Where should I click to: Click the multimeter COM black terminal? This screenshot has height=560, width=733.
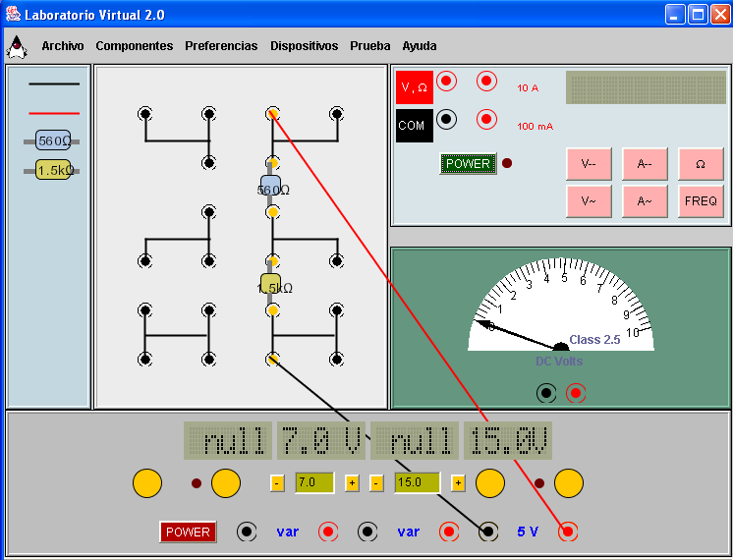point(446,119)
